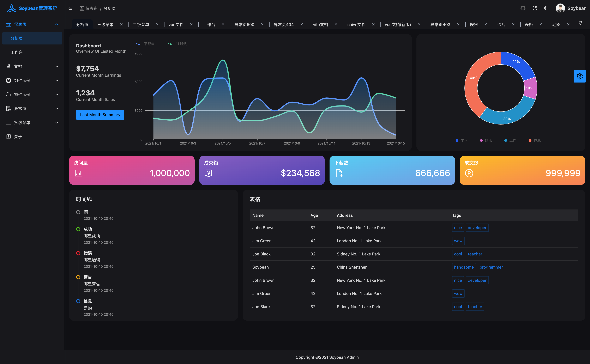Click the Soybean user avatar
590x364 pixels.
click(x=560, y=8)
